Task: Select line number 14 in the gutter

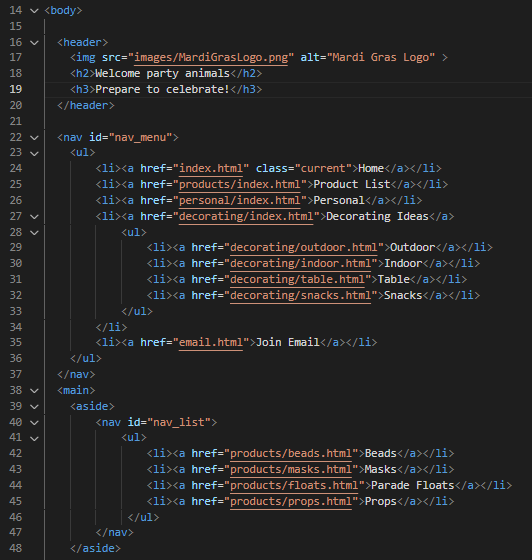Action: pos(16,10)
